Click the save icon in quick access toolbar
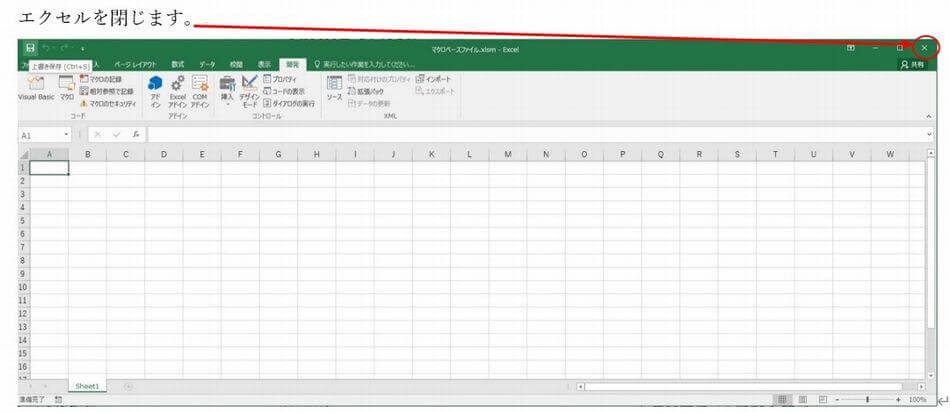 (30, 48)
